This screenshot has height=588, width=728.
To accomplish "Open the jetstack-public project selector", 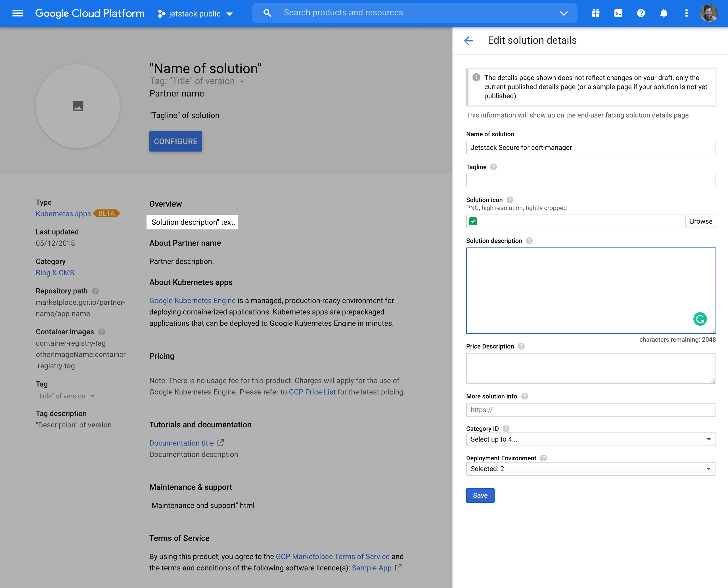I will coord(195,14).
